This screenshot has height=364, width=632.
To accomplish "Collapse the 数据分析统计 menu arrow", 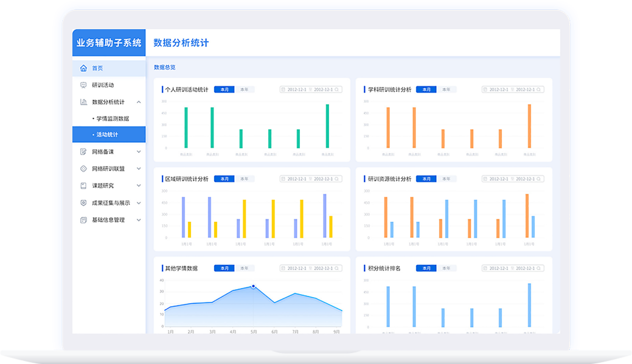I will [139, 102].
